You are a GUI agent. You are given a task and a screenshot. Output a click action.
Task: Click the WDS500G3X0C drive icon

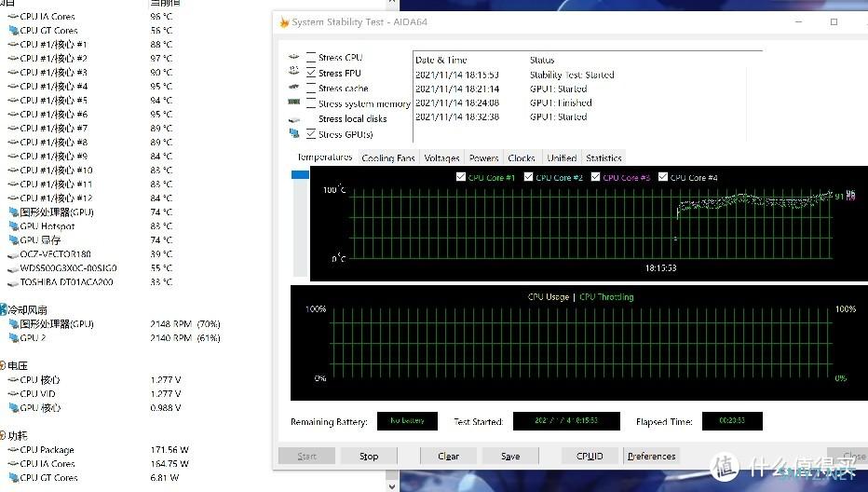tap(13, 268)
